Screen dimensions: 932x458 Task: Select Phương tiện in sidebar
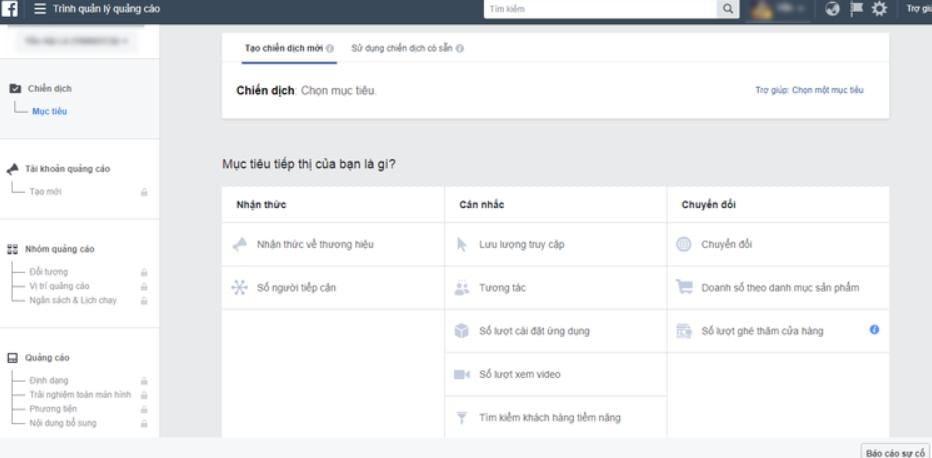(x=53, y=409)
